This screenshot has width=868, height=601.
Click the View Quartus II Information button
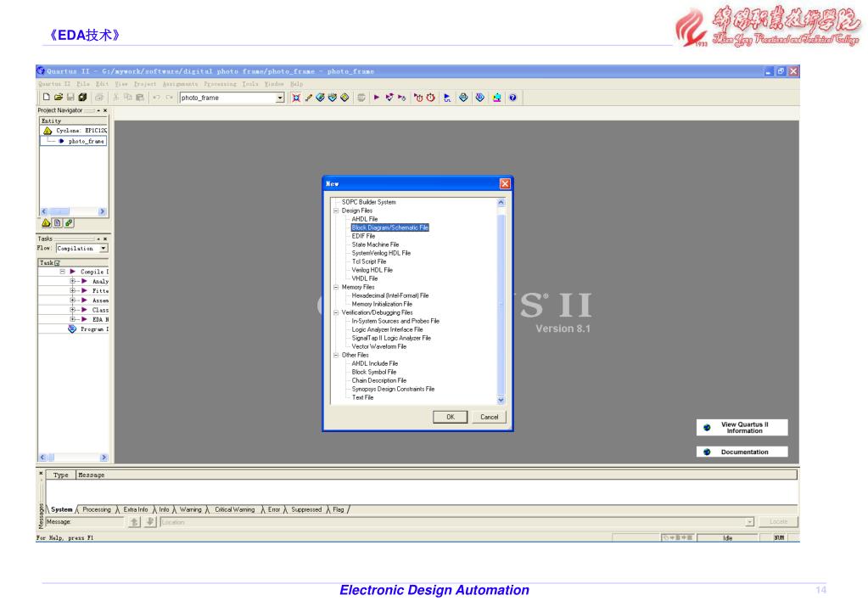coord(742,428)
